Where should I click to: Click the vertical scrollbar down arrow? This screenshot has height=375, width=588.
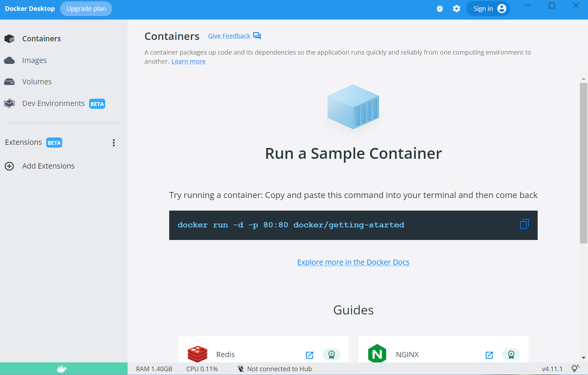(x=583, y=358)
